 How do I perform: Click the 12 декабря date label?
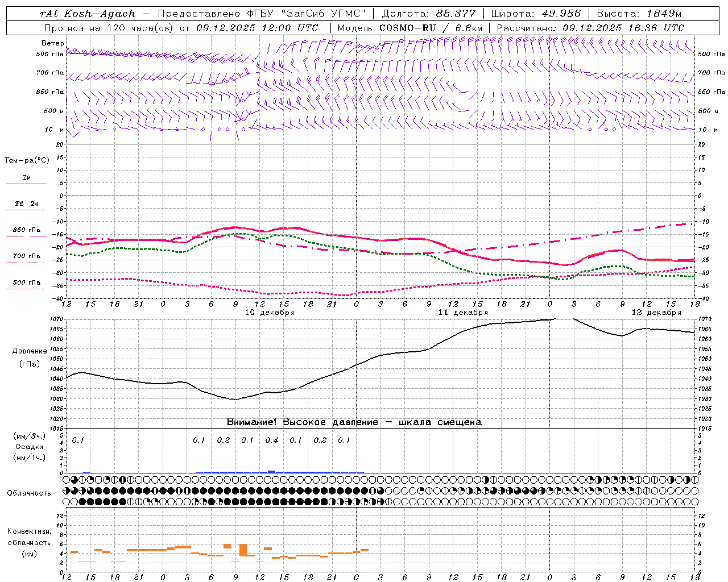(656, 312)
